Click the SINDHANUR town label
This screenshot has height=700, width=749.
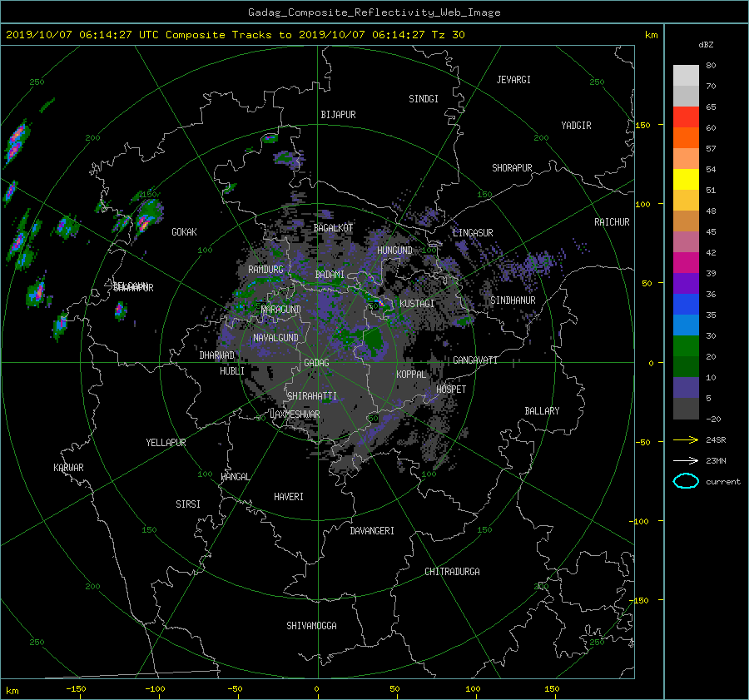pyautogui.click(x=513, y=300)
